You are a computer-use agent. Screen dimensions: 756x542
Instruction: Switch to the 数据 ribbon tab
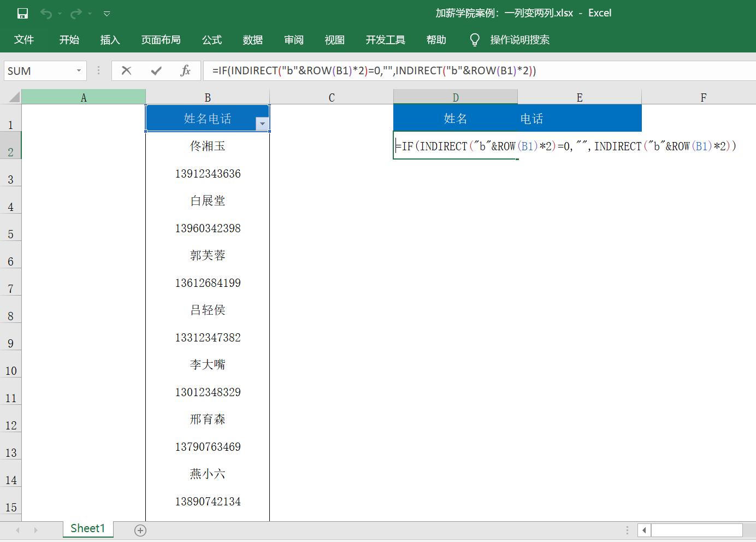(x=253, y=39)
